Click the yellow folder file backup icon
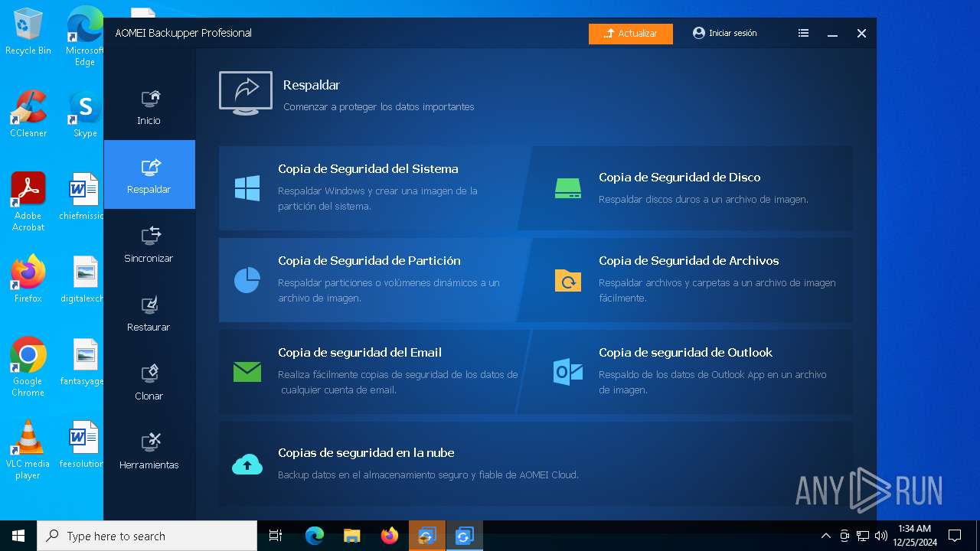 click(568, 280)
